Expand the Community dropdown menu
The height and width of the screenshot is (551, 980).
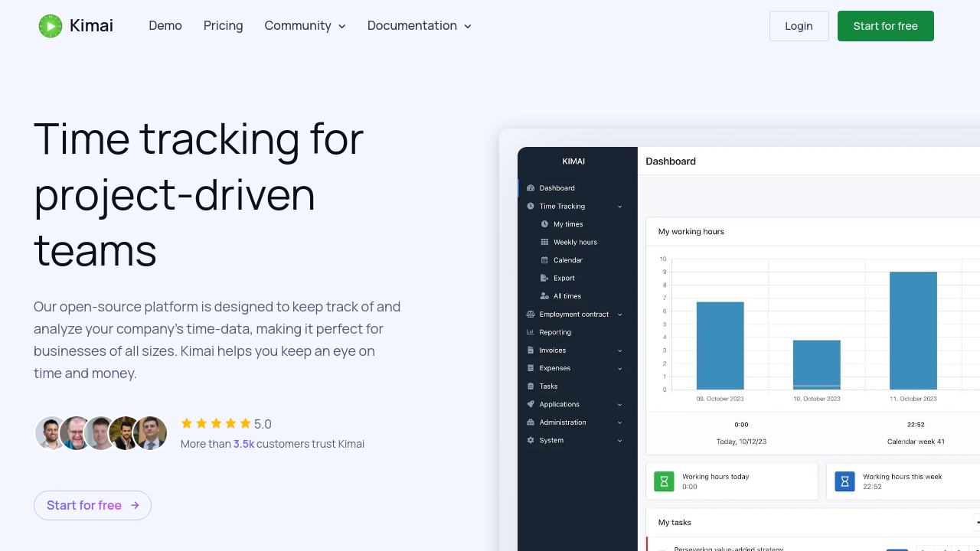coord(305,26)
